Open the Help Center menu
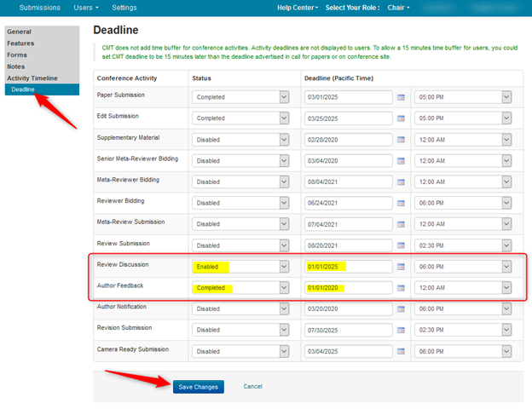 click(298, 8)
